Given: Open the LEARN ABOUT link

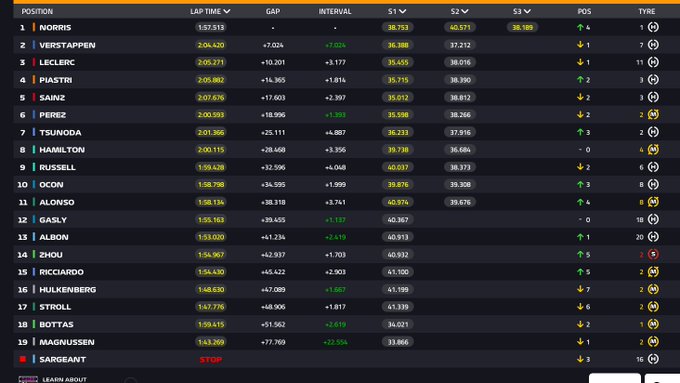Looking at the screenshot, I should [x=65, y=380].
